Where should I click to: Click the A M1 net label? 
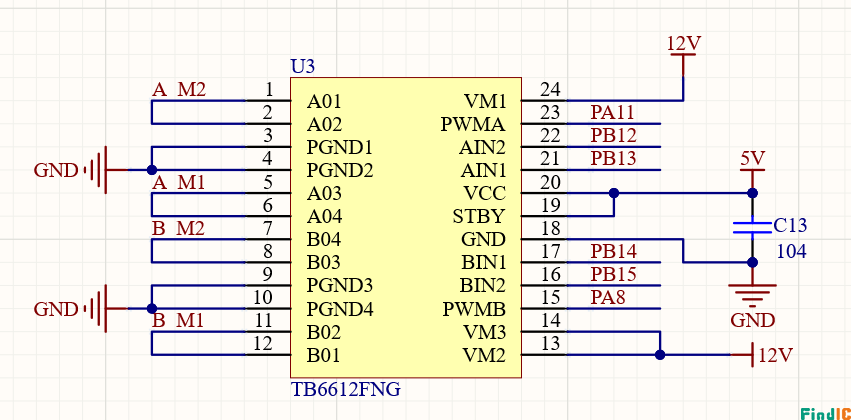coord(179,183)
